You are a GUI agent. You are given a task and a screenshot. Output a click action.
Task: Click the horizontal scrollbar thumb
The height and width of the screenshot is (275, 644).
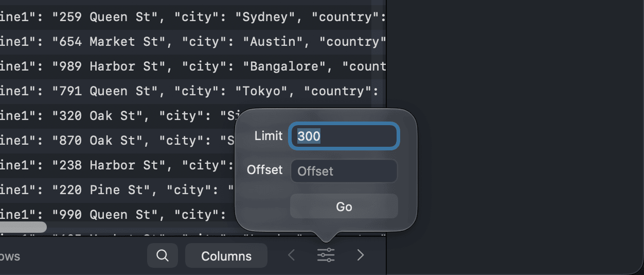pyautogui.click(x=23, y=227)
